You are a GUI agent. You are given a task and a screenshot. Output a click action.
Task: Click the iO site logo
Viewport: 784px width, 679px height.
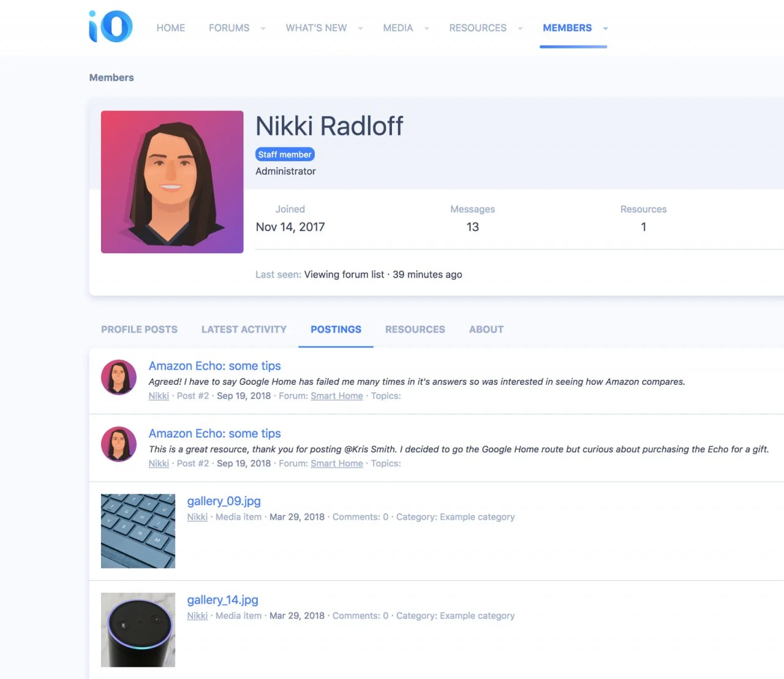[x=111, y=27]
